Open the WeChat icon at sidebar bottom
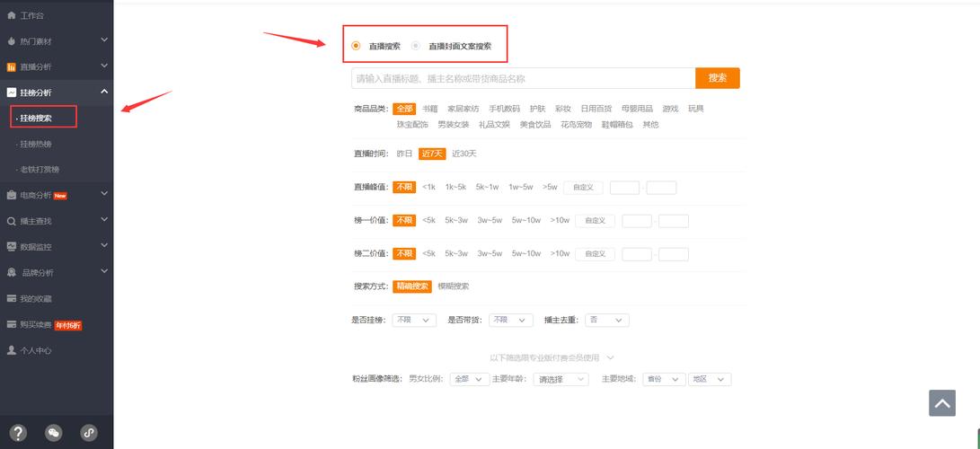 click(55, 433)
